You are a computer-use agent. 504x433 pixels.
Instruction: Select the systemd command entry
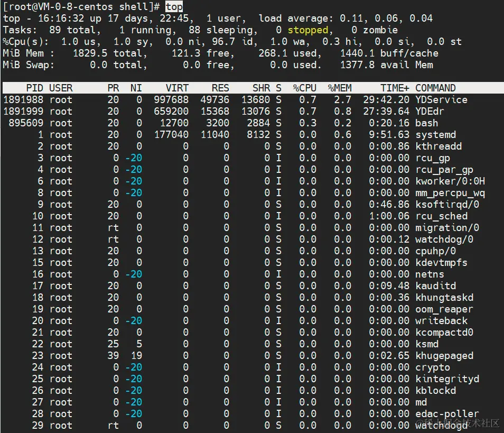pyautogui.click(x=435, y=134)
